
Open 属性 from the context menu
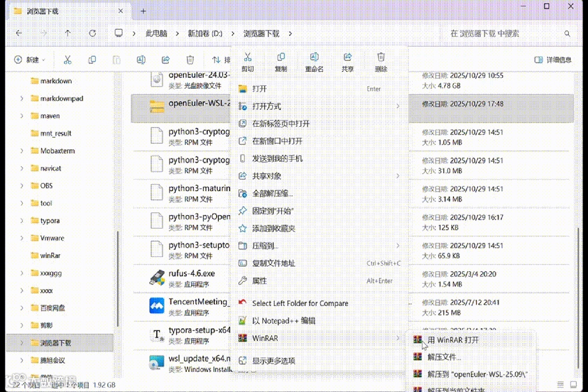coord(320,280)
